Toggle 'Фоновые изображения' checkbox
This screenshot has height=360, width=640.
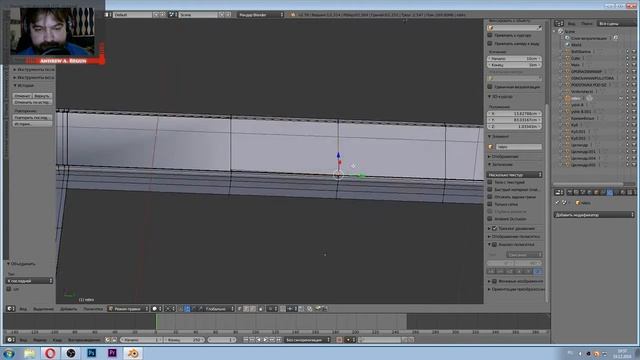click(x=494, y=281)
